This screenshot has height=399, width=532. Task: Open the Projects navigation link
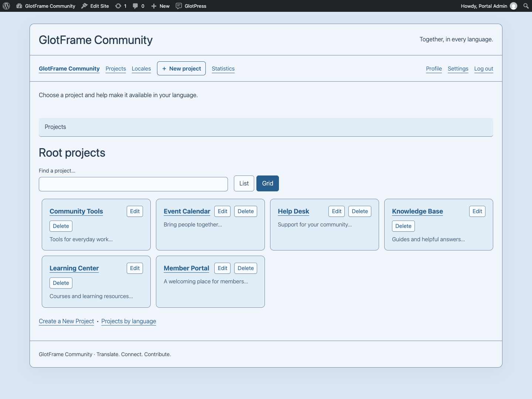(x=116, y=69)
